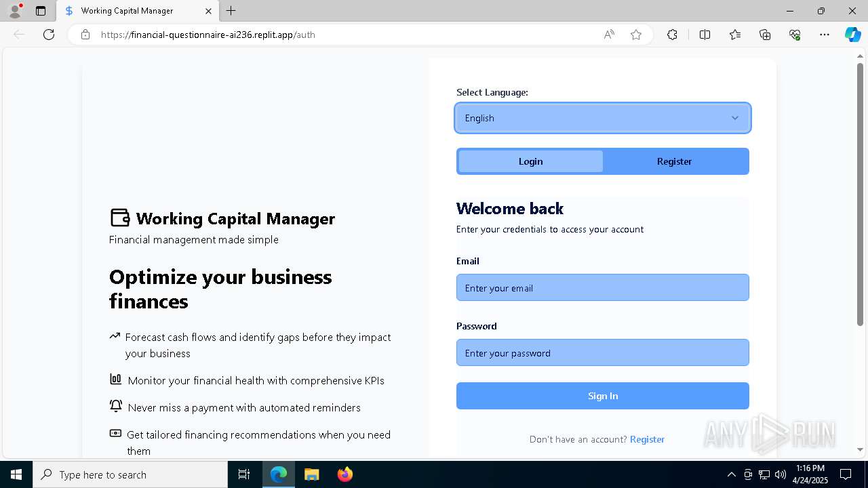Open the Favorites list icon
The image size is (868, 488).
click(x=735, y=35)
